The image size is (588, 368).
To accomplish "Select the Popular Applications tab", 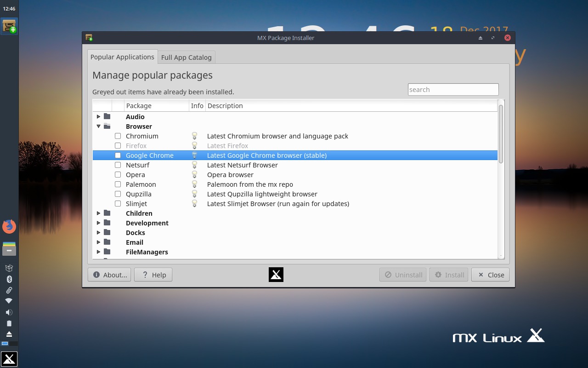I will click(x=122, y=57).
